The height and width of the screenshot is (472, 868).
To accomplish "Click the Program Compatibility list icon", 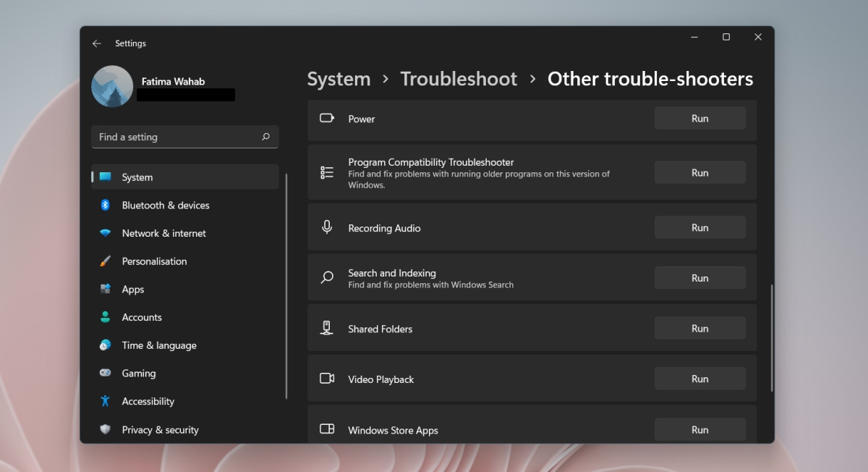I will tap(327, 172).
